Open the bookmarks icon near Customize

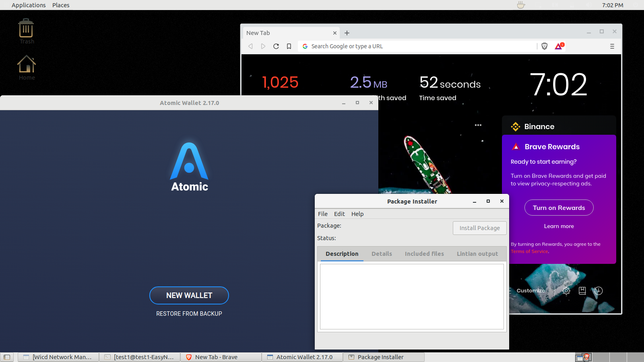pyautogui.click(x=582, y=291)
